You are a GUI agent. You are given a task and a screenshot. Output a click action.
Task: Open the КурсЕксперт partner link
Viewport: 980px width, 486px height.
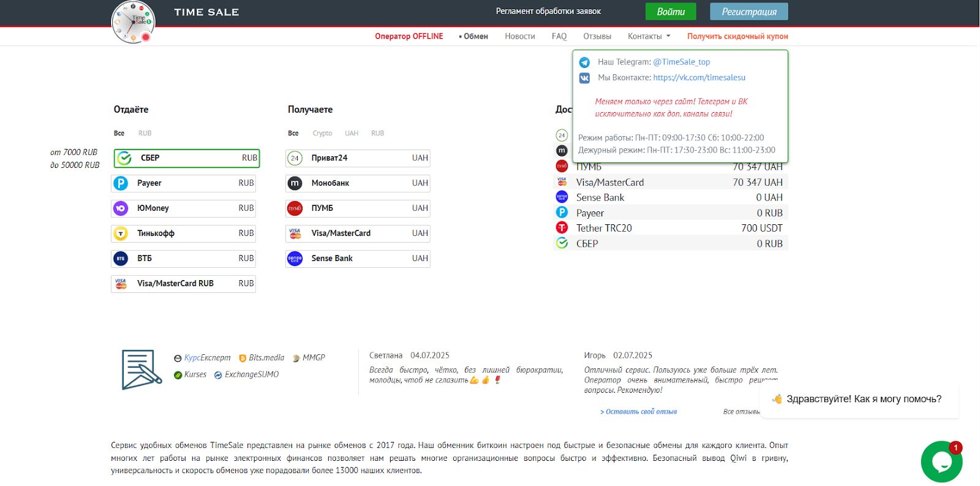202,358
